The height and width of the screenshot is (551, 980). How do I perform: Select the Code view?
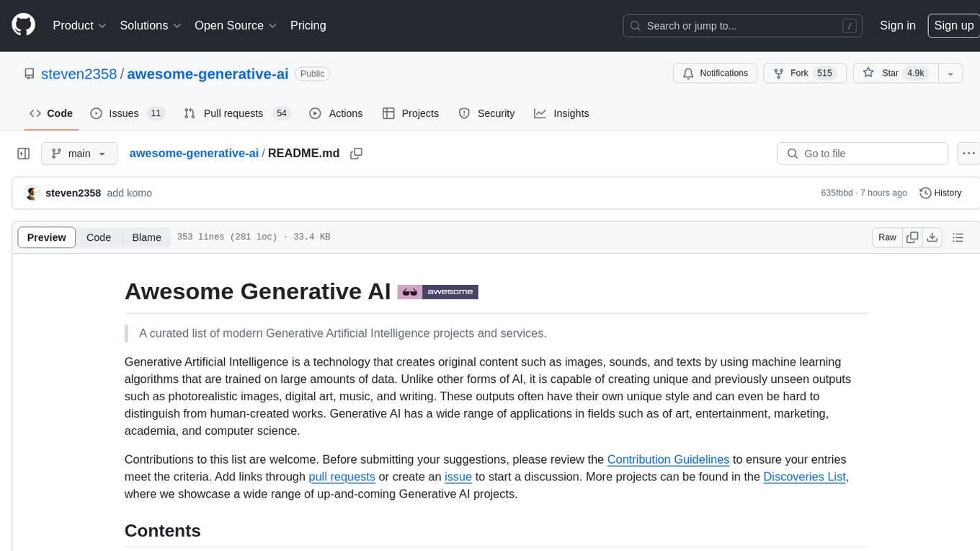[x=99, y=237]
